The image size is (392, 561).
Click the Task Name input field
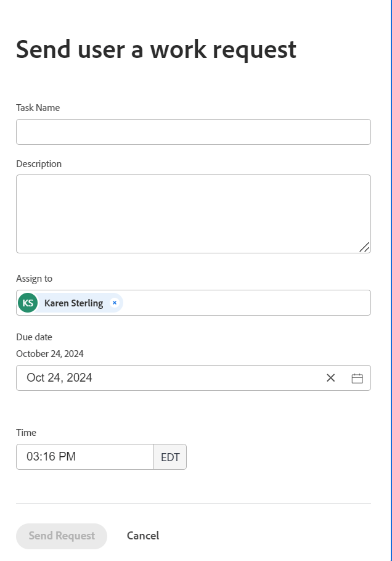pyautogui.click(x=193, y=132)
